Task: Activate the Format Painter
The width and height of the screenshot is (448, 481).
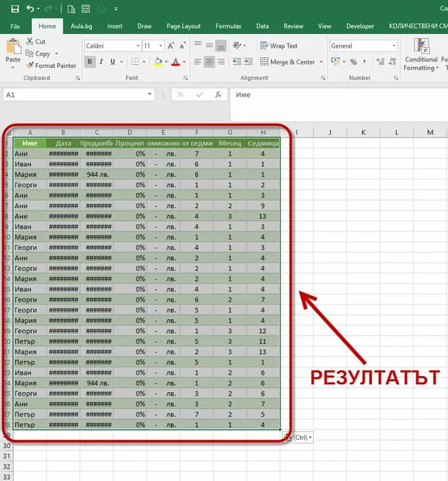Action: tap(51, 65)
